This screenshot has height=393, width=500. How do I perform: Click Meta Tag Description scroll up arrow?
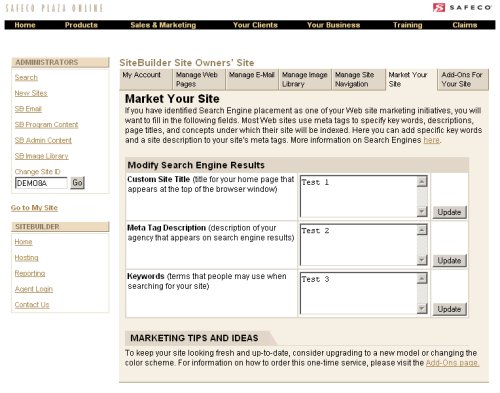[422, 230]
